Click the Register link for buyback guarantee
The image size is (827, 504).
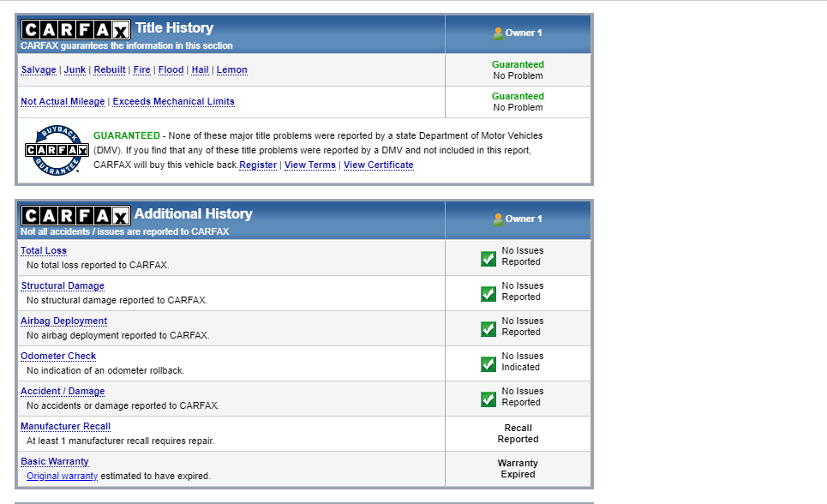click(x=258, y=165)
